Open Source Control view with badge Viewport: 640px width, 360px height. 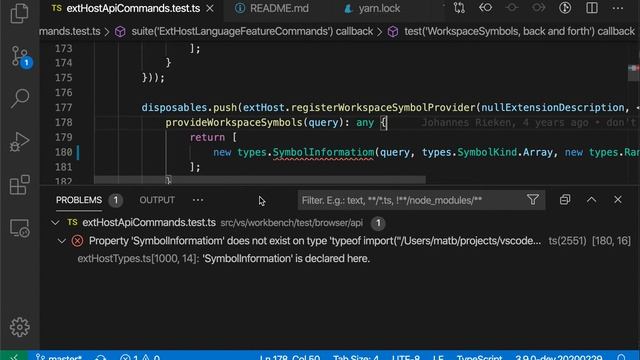20,56
